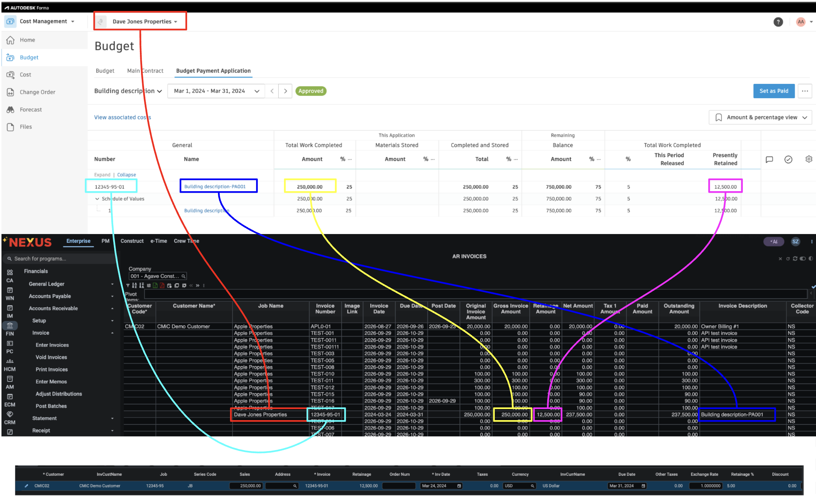Open the Nexus AI assistant button
816x504 pixels.
tap(773, 241)
